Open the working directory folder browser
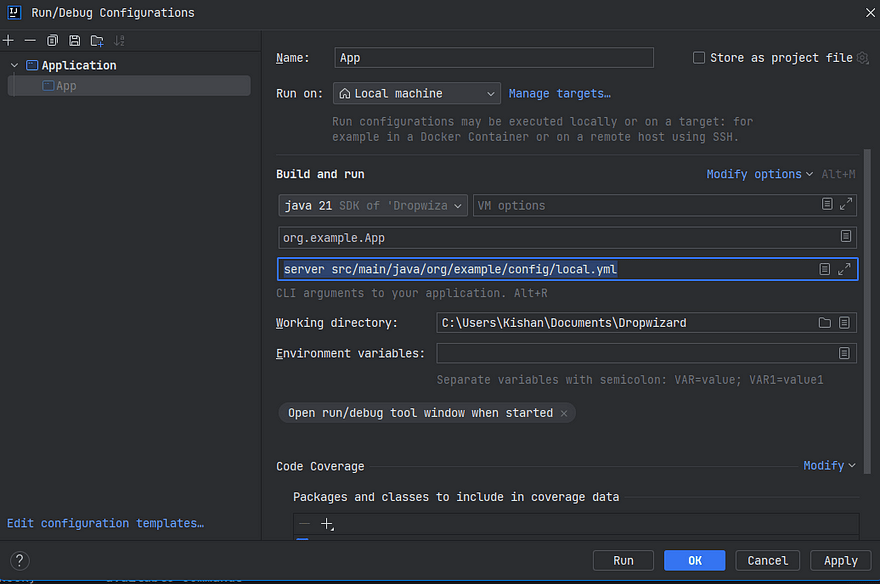Image resolution: width=880 pixels, height=584 pixels. click(x=826, y=322)
